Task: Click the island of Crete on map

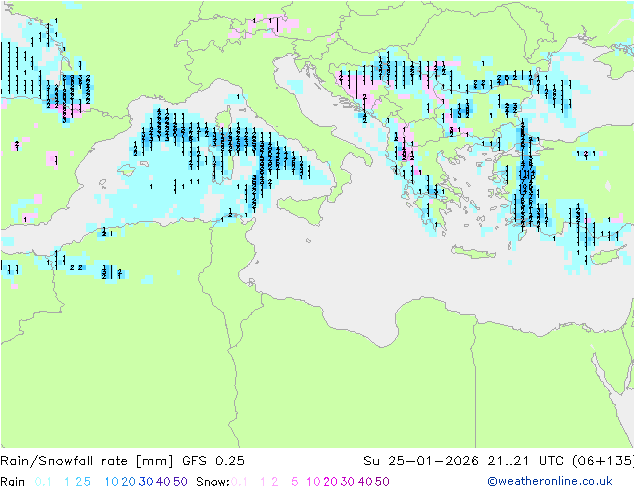Action: (473, 252)
